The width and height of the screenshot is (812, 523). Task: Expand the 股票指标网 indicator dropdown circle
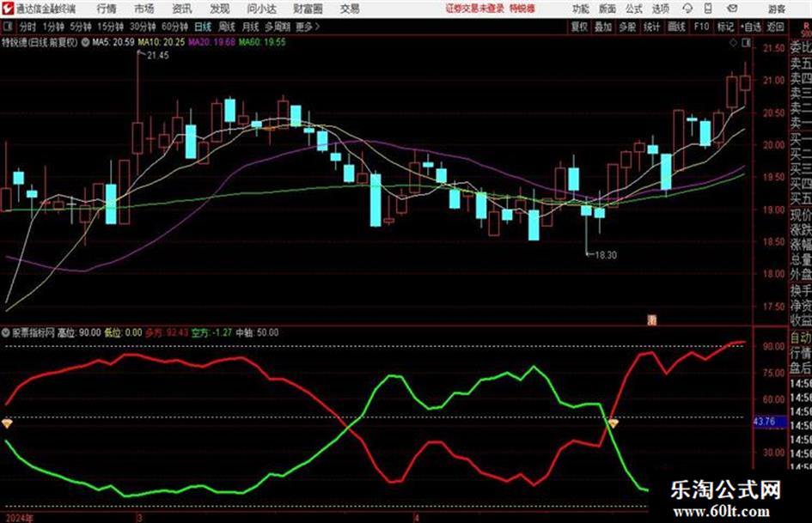coord(6,332)
